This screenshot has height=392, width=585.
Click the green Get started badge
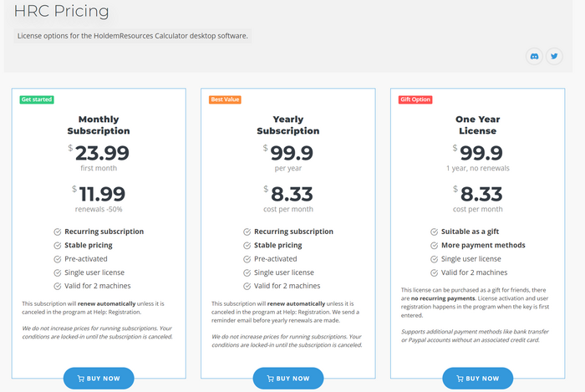pos(37,99)
